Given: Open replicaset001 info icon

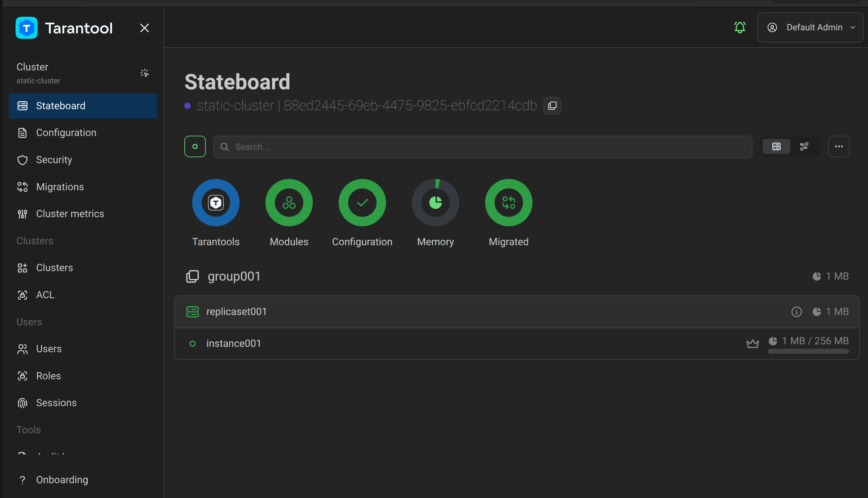Looking at the screenshot, I should pyautogui.click(x=797, y=312).
